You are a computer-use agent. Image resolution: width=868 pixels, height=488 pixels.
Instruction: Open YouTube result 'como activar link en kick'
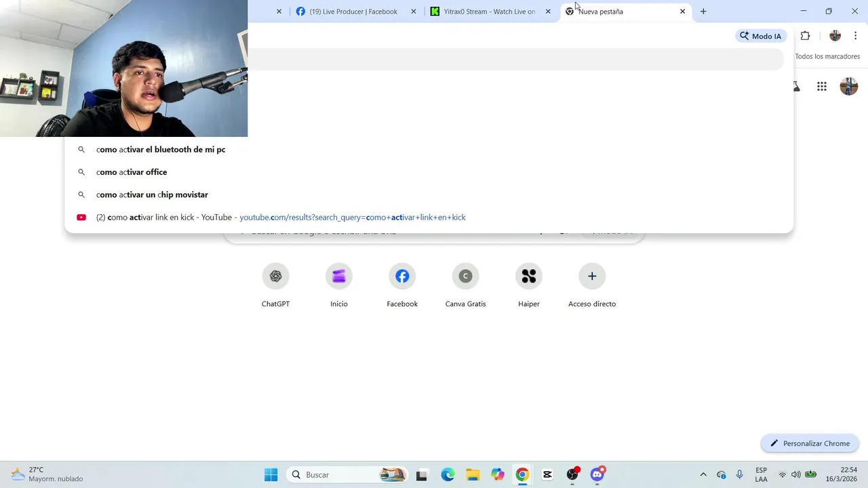pyautogui.click(x=429, y=218)
